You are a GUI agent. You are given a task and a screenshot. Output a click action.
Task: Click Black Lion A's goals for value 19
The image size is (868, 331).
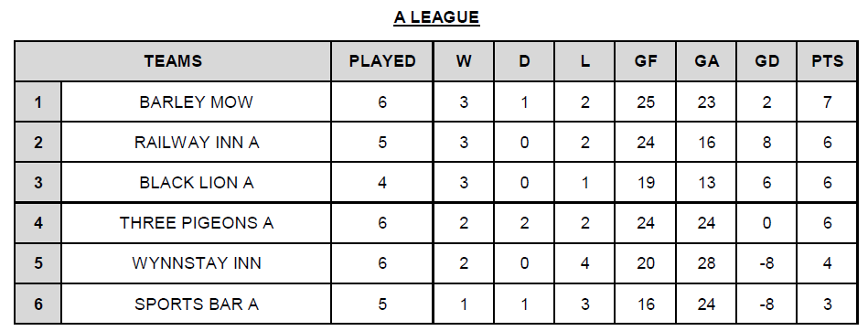point(646,183)
